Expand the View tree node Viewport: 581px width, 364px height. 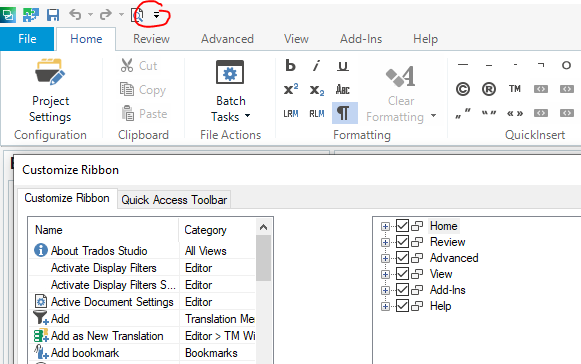385,274
